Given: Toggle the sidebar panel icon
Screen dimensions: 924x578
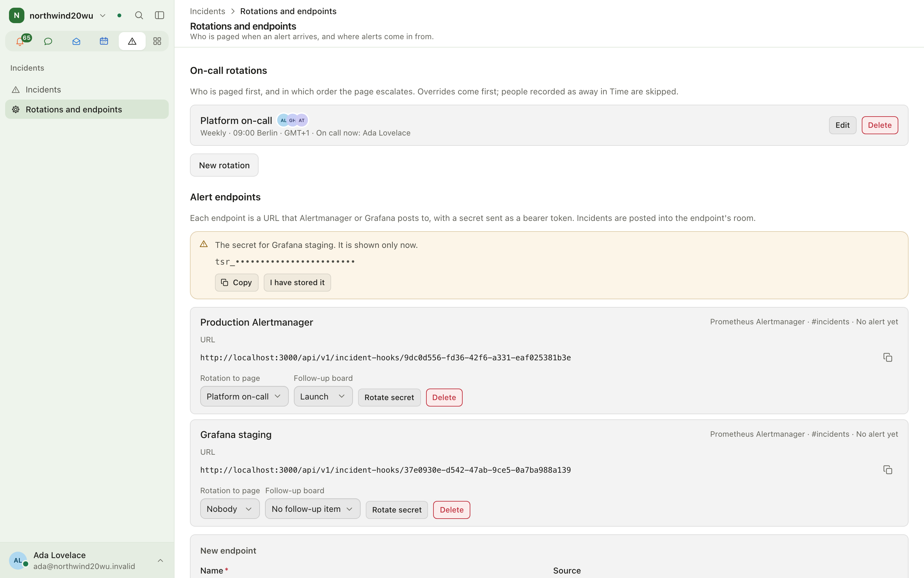Looking at the screenshot, I should (159, 15).
